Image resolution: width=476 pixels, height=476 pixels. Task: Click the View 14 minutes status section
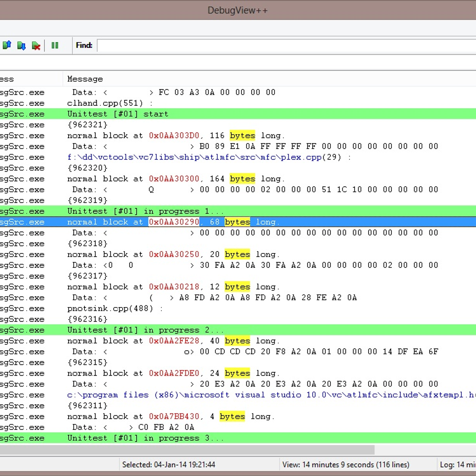click(x=345, y=464)
